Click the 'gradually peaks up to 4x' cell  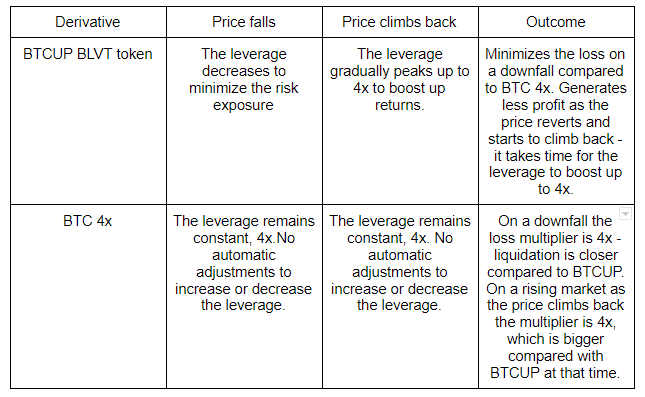[x=400, y=121]
